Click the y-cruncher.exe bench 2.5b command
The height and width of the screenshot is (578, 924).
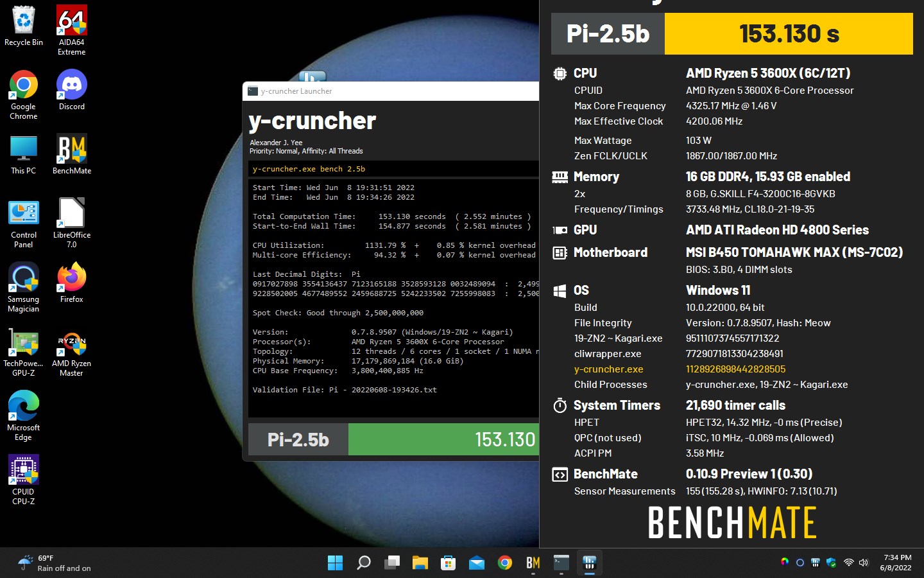[x=309, y=169]
